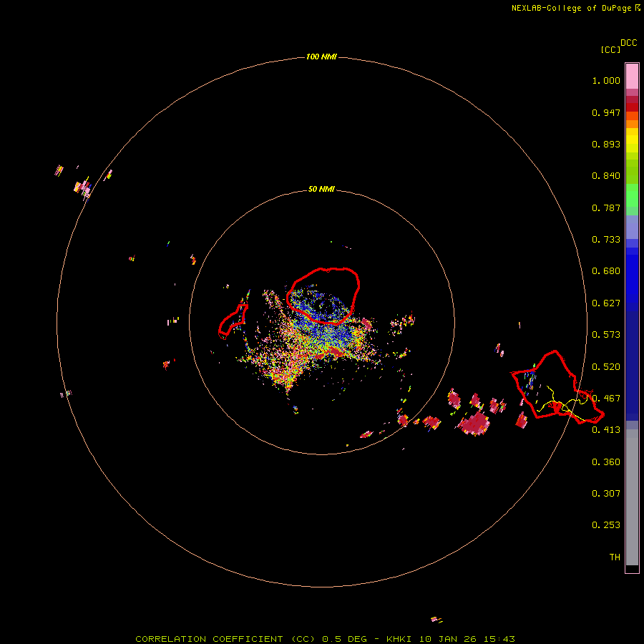Click the 0.733 scale value
This screenshot has width=644, height=644.
(606, 240)
